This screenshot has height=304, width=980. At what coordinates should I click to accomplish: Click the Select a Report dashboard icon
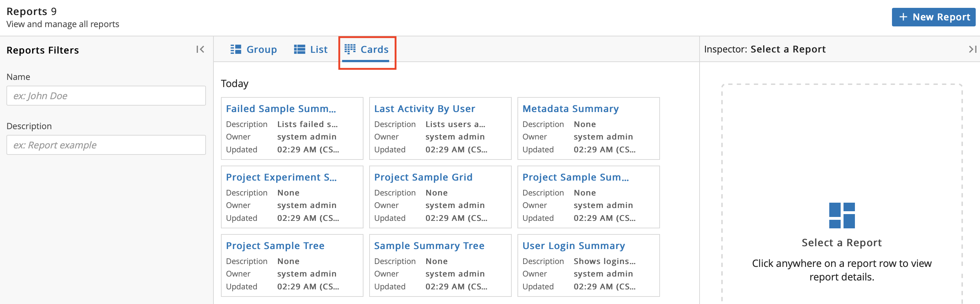coord(841,216)
